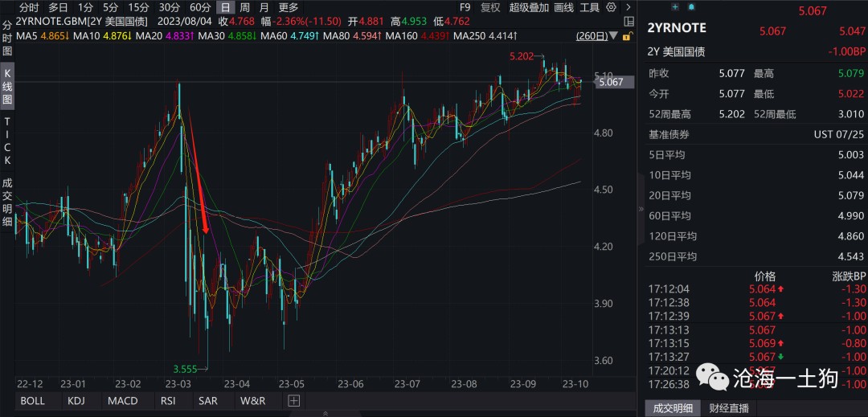Select the MACD indicator tab
868x417 pixels.
pyautogui.click(x=122, y=400)
